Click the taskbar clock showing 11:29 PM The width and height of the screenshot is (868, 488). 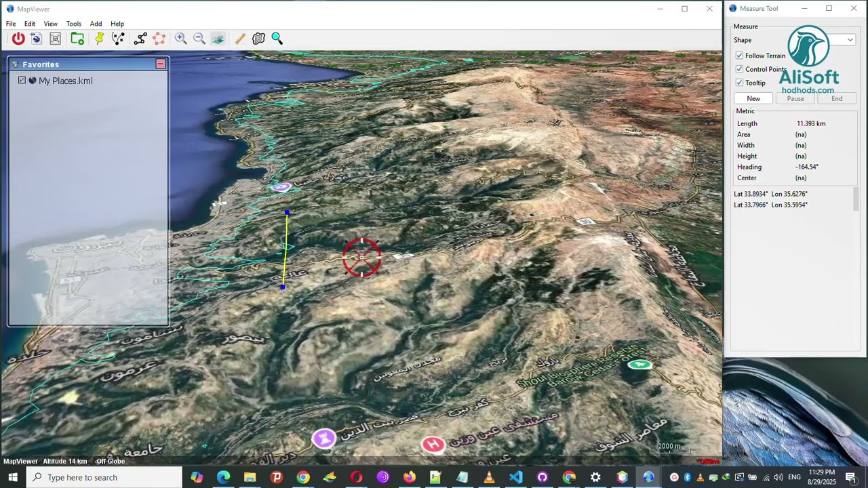click(x=822, y=477)
